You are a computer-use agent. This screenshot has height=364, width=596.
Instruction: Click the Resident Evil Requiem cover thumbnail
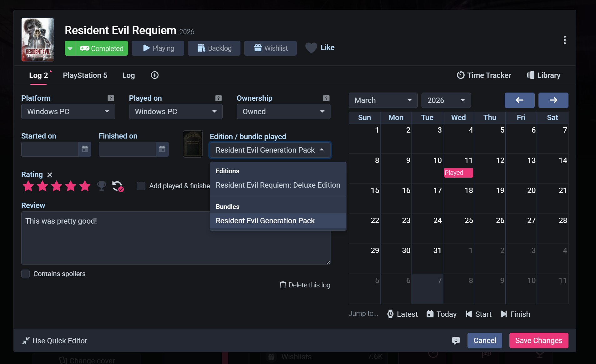[x=38, y=39]
